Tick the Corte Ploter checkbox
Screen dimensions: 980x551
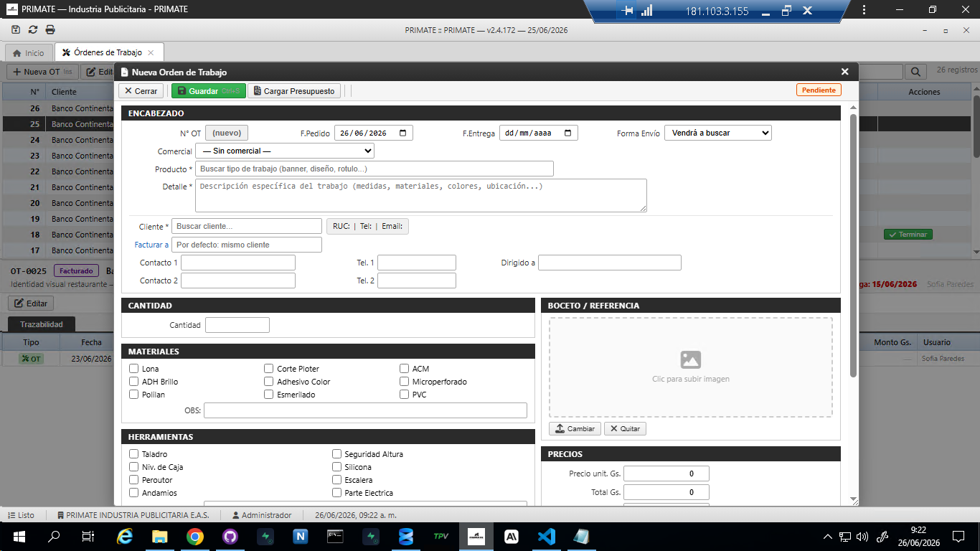tap(269, 369)
